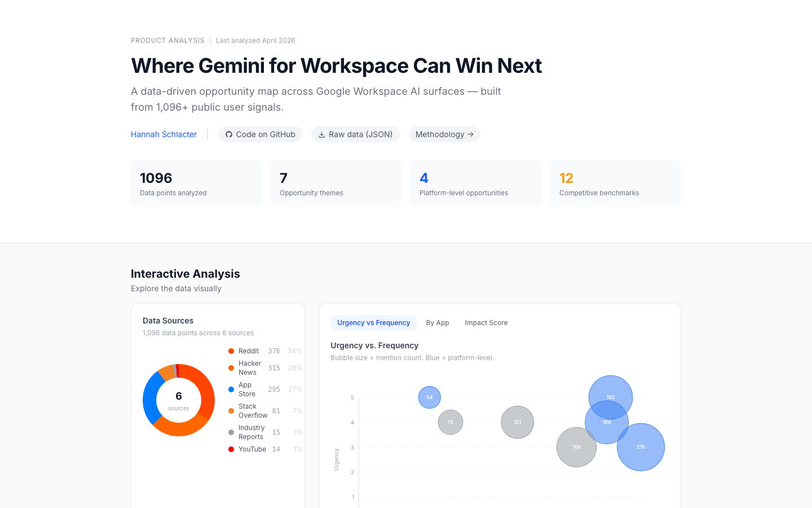Click the Reddit count value 376
Viewport: 812px width, 508px height.
point(274,351)
